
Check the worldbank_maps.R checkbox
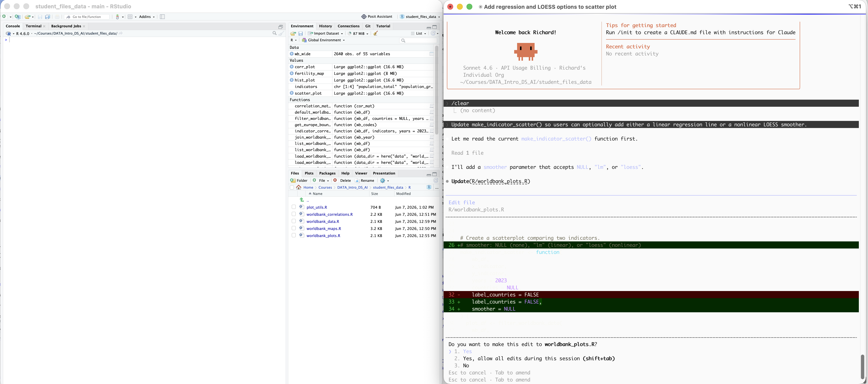(x=294, y=228)
